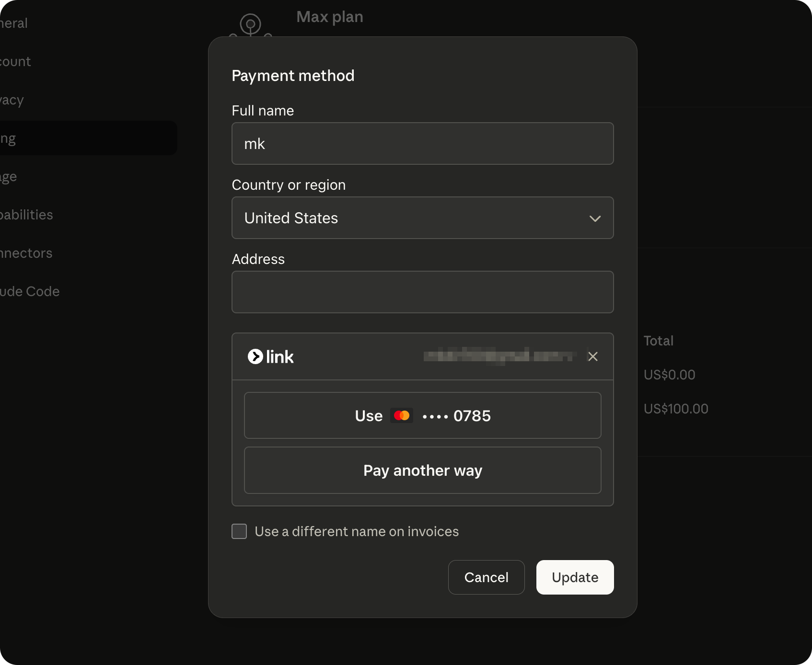The image size is (812, 665).
Task: Open Capabilities in the sidebar
Action: click(26, 215)
